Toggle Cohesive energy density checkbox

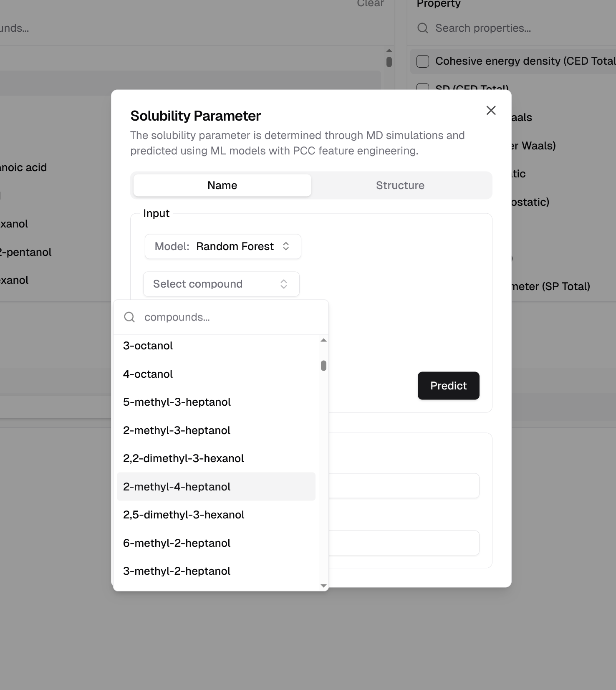coord(423,61)
